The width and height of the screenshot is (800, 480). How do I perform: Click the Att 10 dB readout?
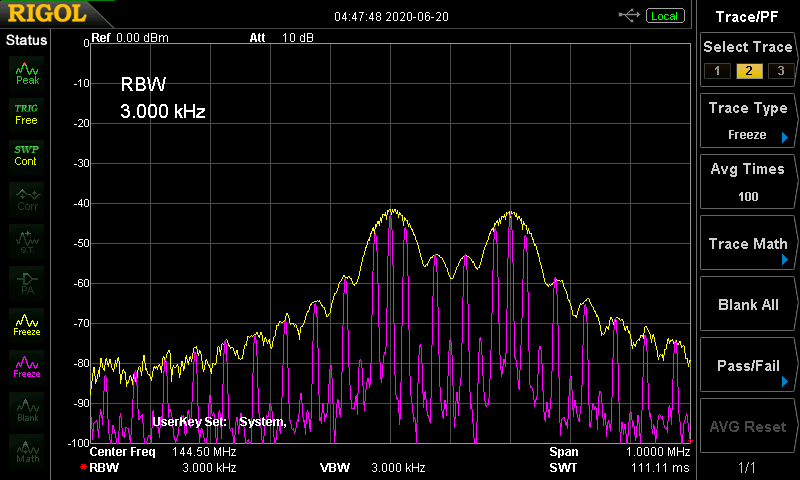281,38
